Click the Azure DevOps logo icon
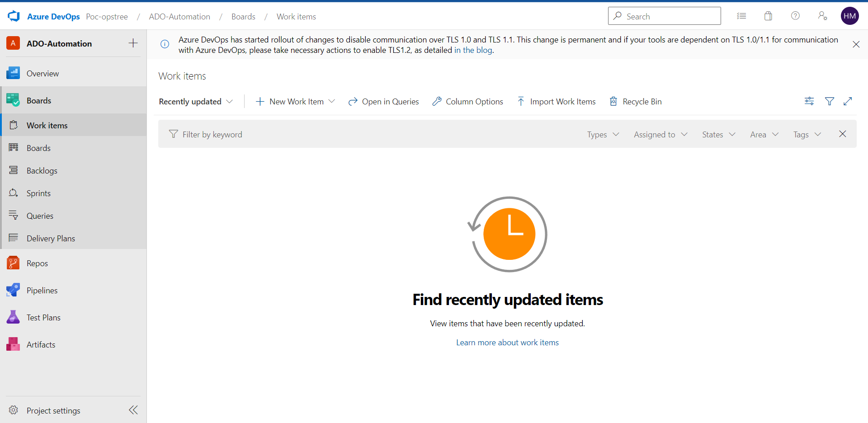Viewport: 868px width, 423px height. (x=14, y=16)
